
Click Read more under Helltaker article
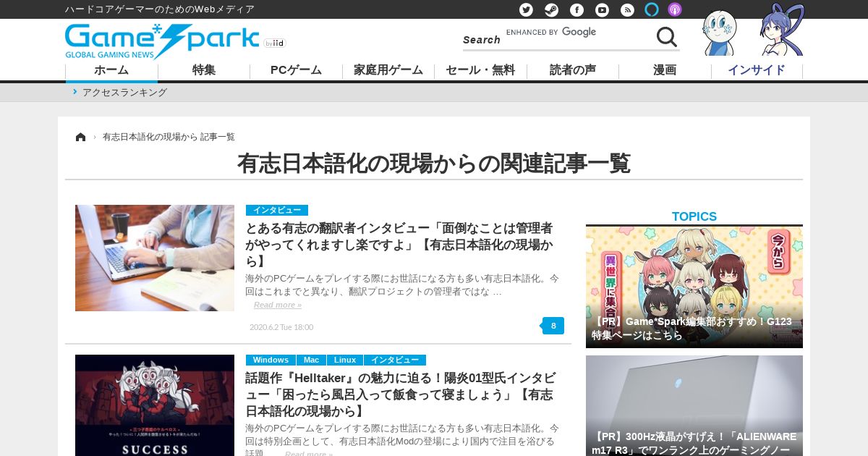(x=309, y=454)
